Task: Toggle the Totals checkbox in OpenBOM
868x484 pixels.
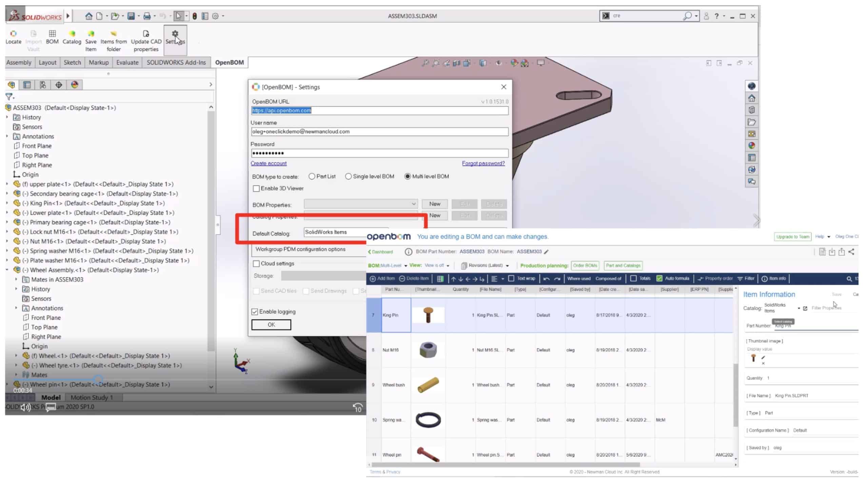Action: pos(633,278)
